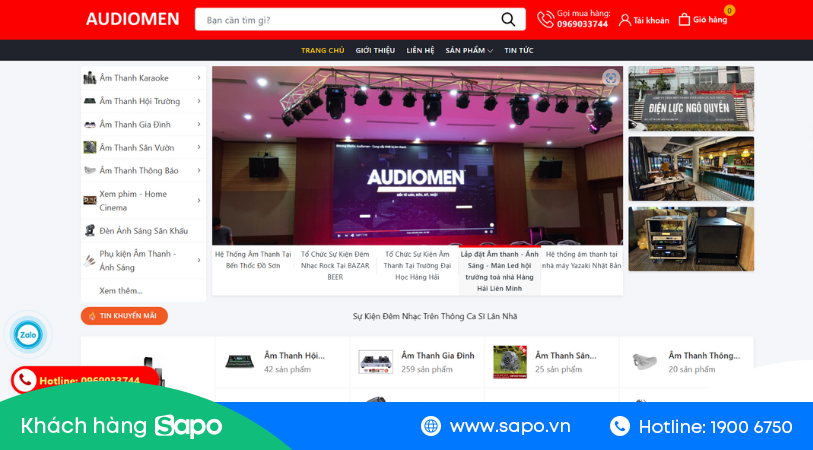This screenshot has height=450, width=813.
Task: Select the nhà máy Yazaki Nhật Bản tab
Action: [x=582, y=260]
